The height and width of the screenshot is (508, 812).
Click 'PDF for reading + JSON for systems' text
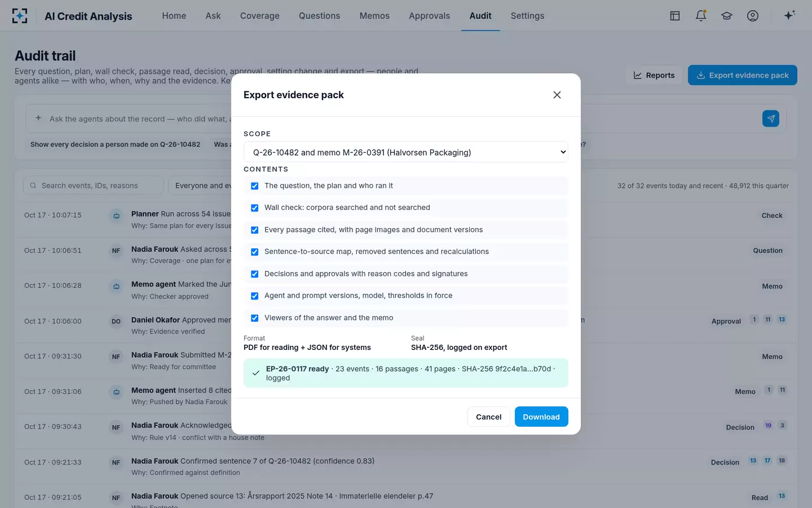tap(307, 348)
